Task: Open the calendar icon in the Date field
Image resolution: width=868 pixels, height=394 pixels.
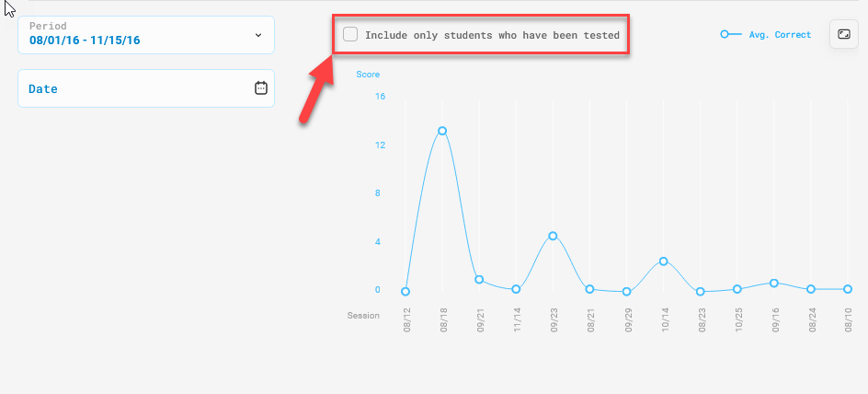Action: [261, 88]
